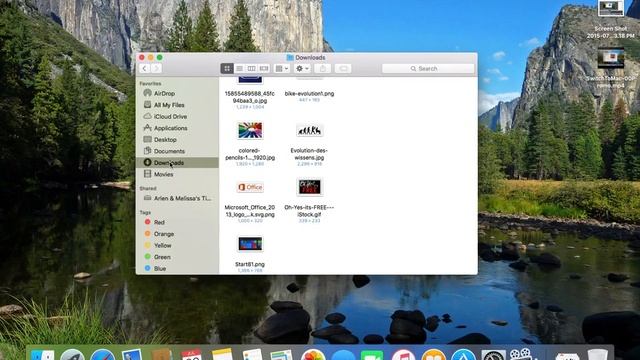Switch to list view in Finder toolbar
This screenshot has height=360, width=640.
click(x=240, y=69)
